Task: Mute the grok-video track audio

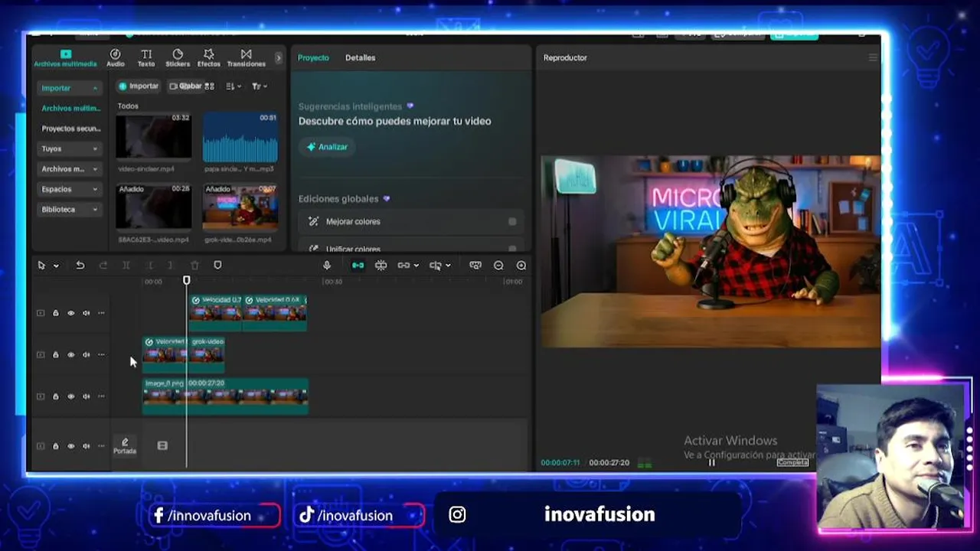Action: [x=86, y=354]
